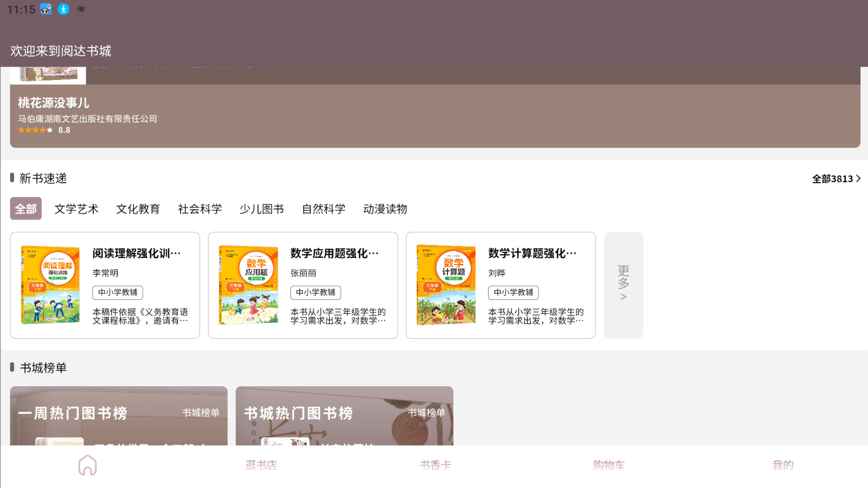Tap the Home icon in the bottom navigation
The image size is (868, 488).
pyautogui.click(x=87, y=465)
